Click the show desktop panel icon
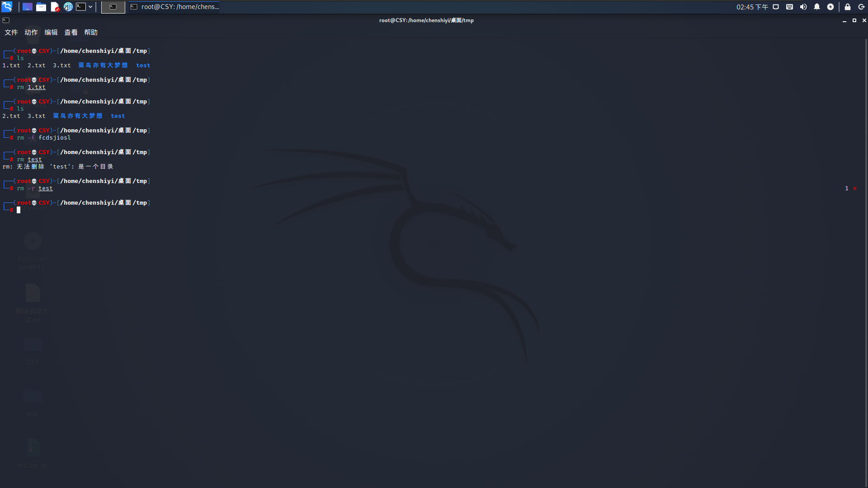 tap(28, 7)
